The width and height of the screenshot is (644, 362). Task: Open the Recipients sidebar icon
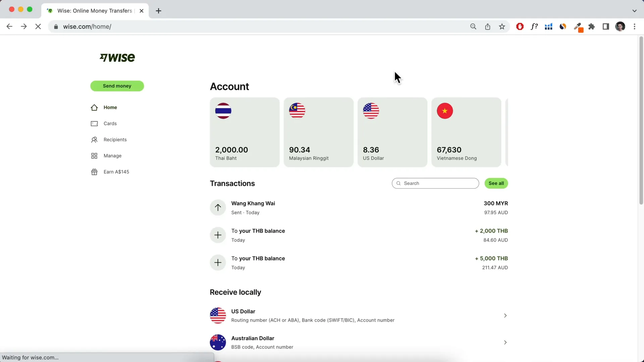[94, 139]
